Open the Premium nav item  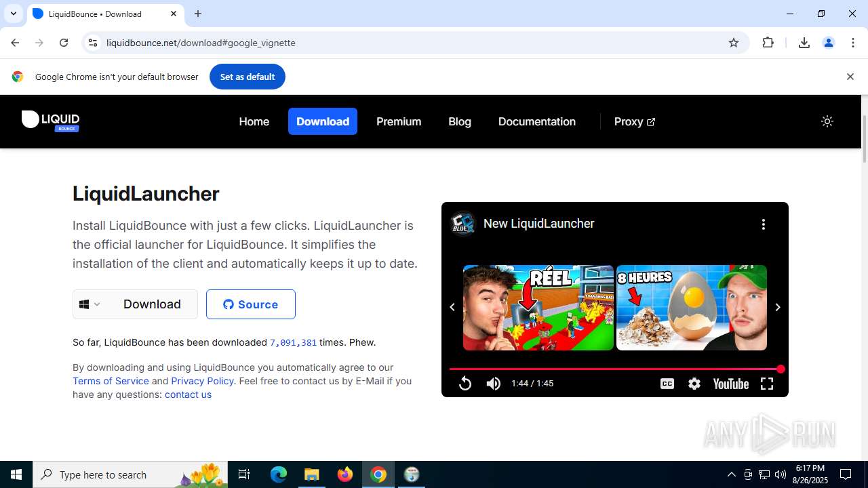(399, 121)
